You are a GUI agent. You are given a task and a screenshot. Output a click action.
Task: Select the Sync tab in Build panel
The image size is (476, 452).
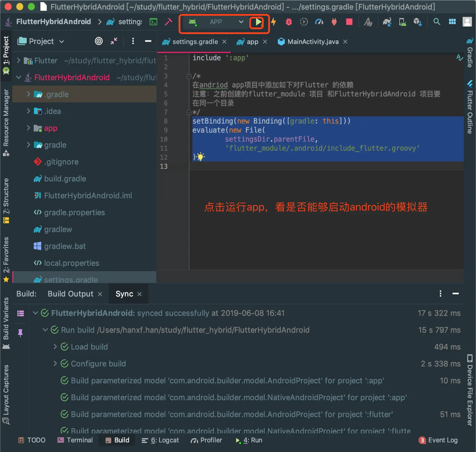(124, 294)
